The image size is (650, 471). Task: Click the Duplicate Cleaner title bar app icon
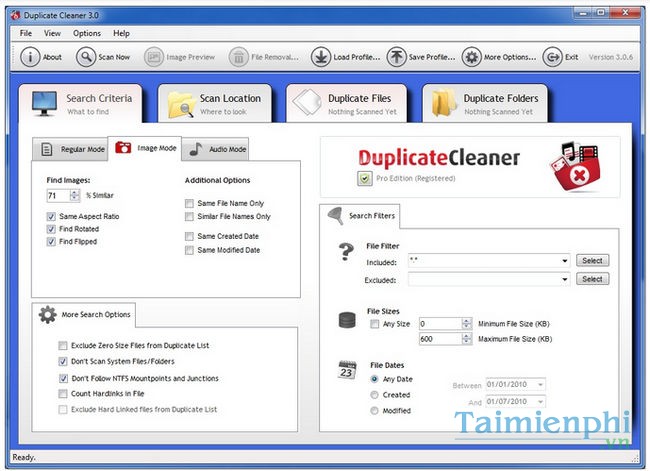tap(16, 15)
